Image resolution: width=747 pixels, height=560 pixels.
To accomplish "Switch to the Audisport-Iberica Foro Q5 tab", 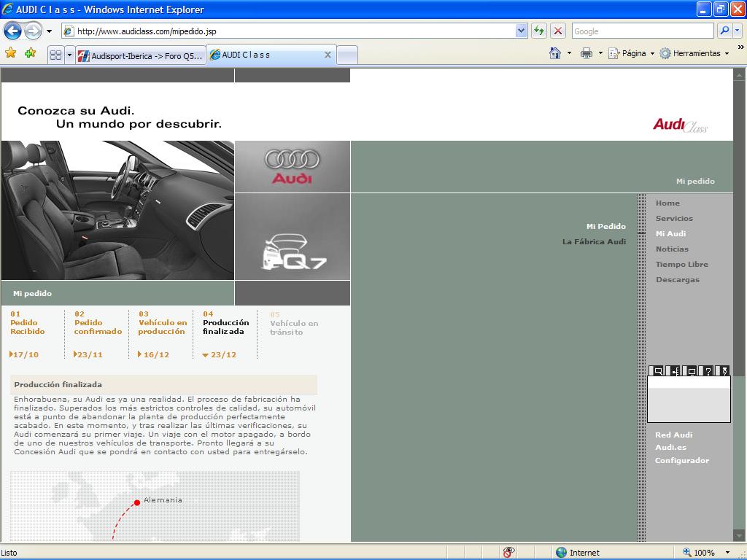I will point(141,55).
